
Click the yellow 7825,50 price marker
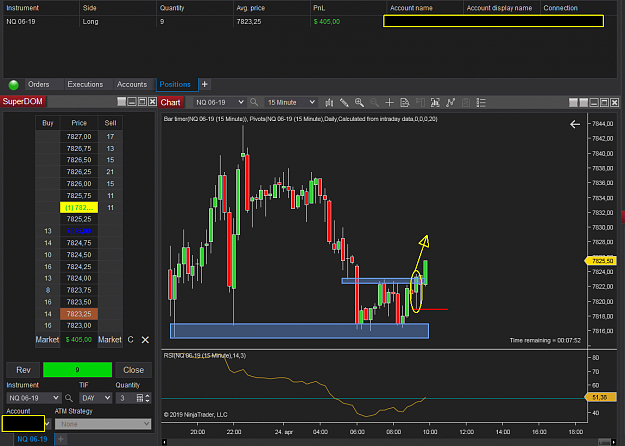(x=601, y=261)
